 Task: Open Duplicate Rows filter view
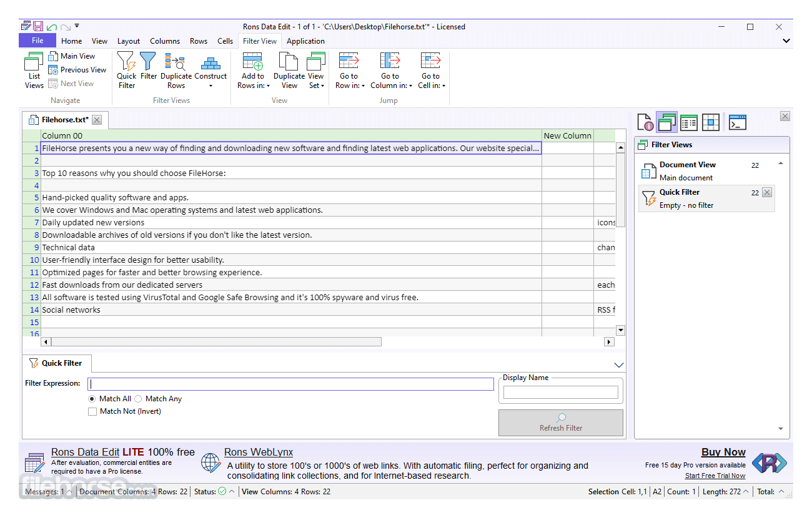176,71
